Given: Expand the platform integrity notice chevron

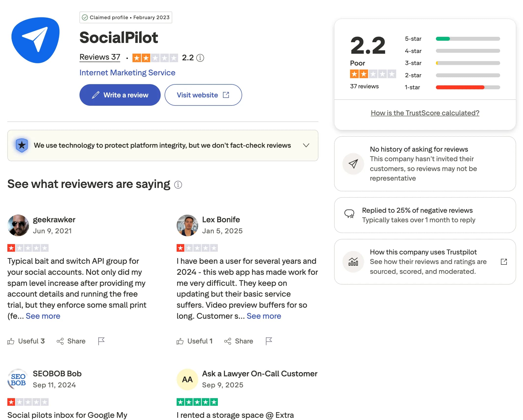Looking at the screenshot, I should click(x=306, y=145).
